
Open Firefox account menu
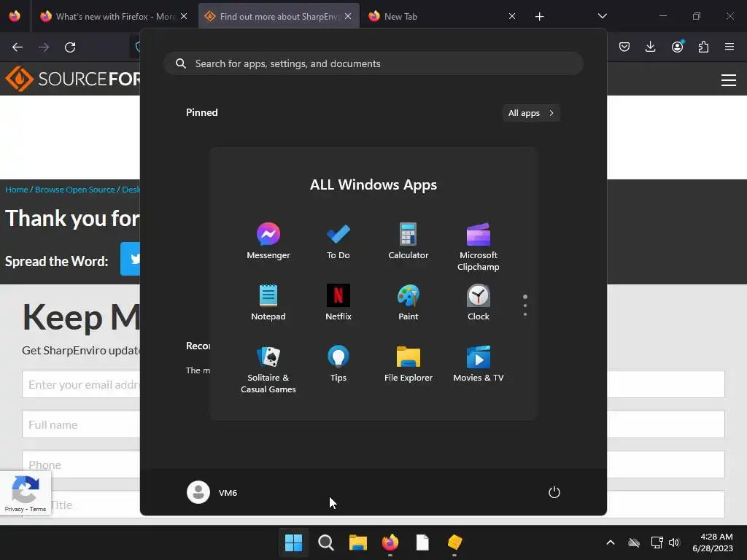pos(677,47)
